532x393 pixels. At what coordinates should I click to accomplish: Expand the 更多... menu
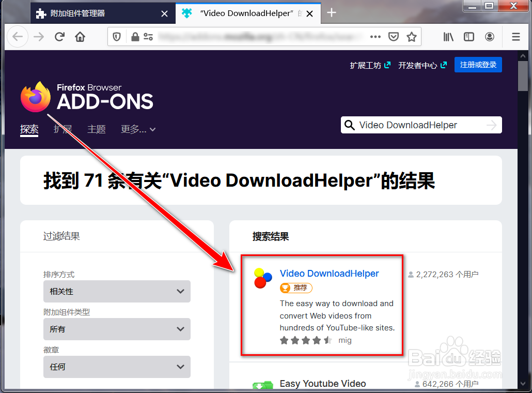point(138,129)
